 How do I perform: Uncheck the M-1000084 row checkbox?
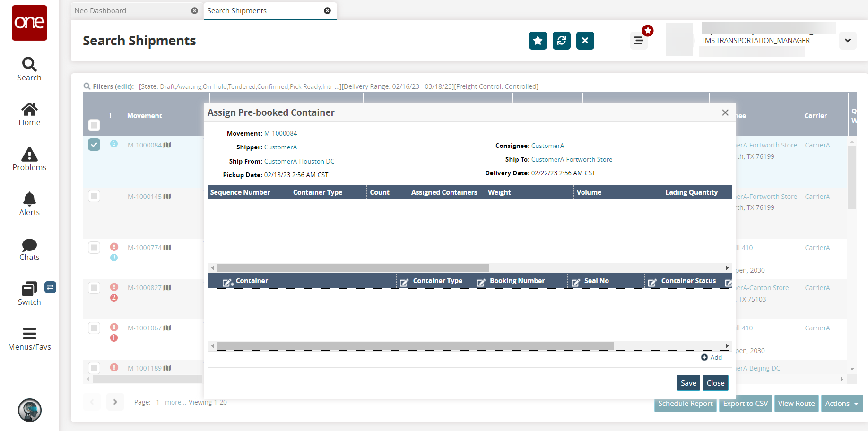pos(94,145)
